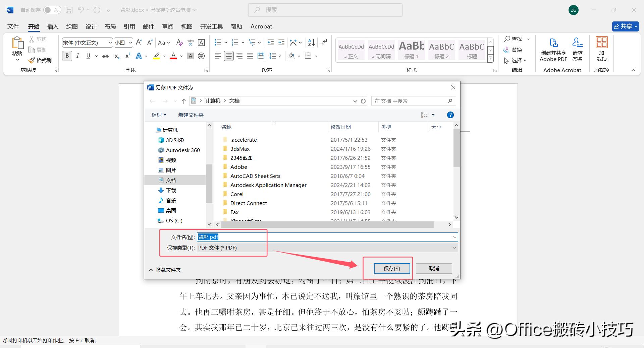
Task: Toggle distributed alignment button
Action: (261, 56)
